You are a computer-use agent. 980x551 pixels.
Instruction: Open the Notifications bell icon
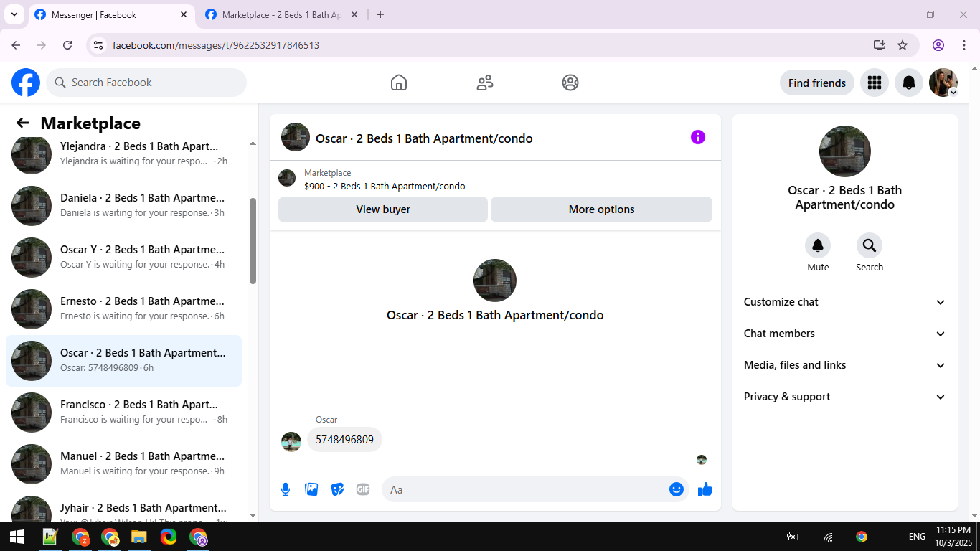909,83
